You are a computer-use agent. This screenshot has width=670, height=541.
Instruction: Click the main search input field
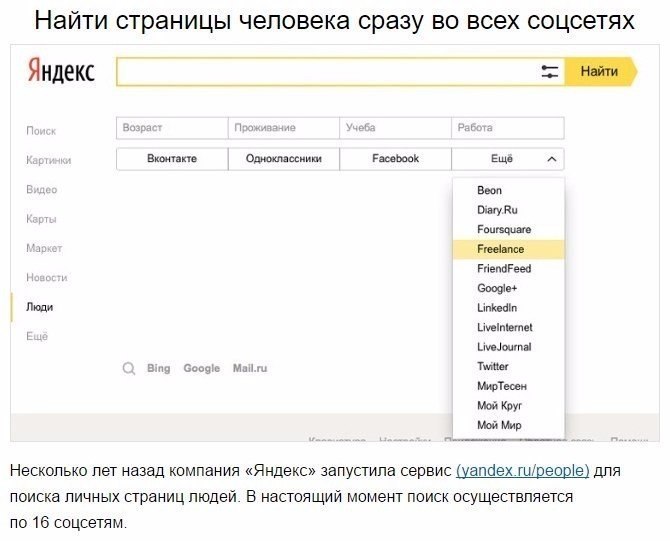(x=325, y=72)
